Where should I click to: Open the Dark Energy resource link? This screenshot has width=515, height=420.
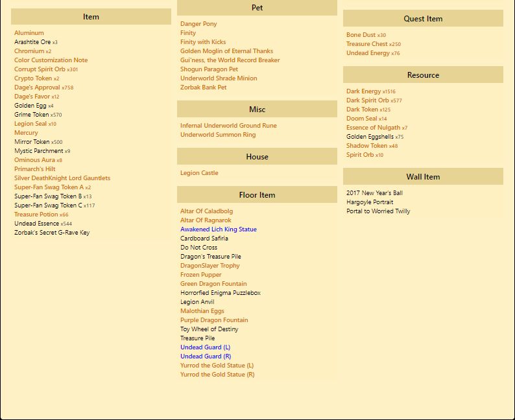tap(364, 91)
